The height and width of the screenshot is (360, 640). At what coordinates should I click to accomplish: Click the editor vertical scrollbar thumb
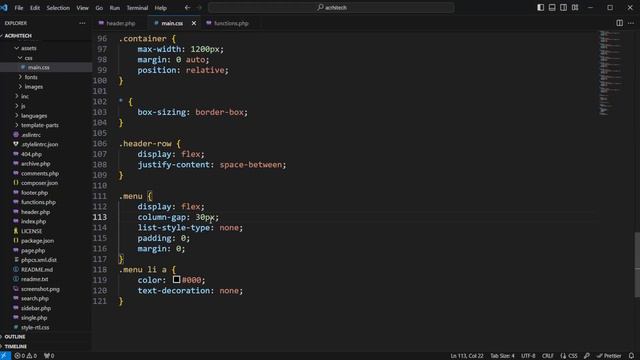[637, 264]
